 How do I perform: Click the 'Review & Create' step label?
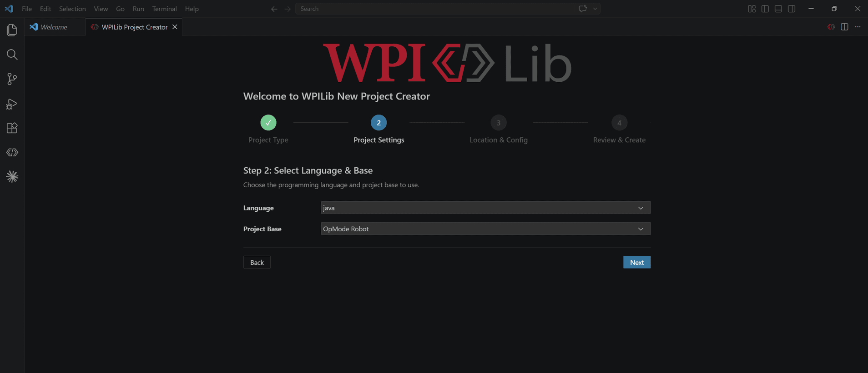[x=619, y=140]
